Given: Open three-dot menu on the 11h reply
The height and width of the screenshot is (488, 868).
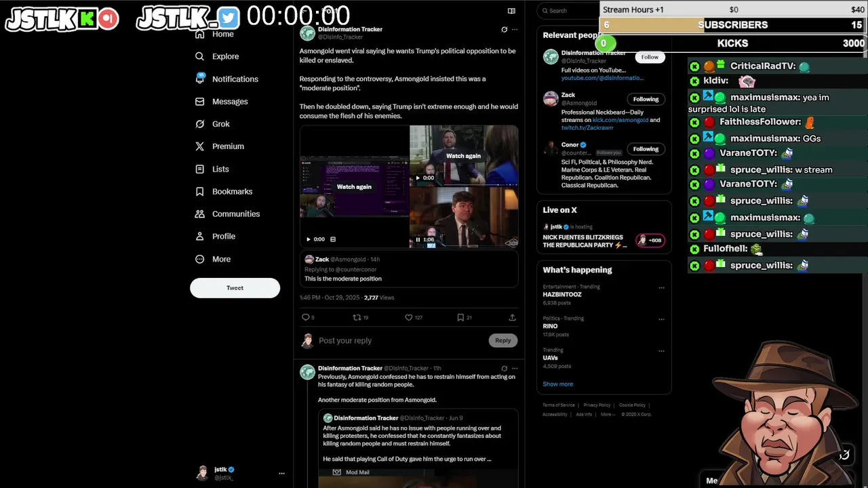Looking at the screenshot, I should [515, 368].
